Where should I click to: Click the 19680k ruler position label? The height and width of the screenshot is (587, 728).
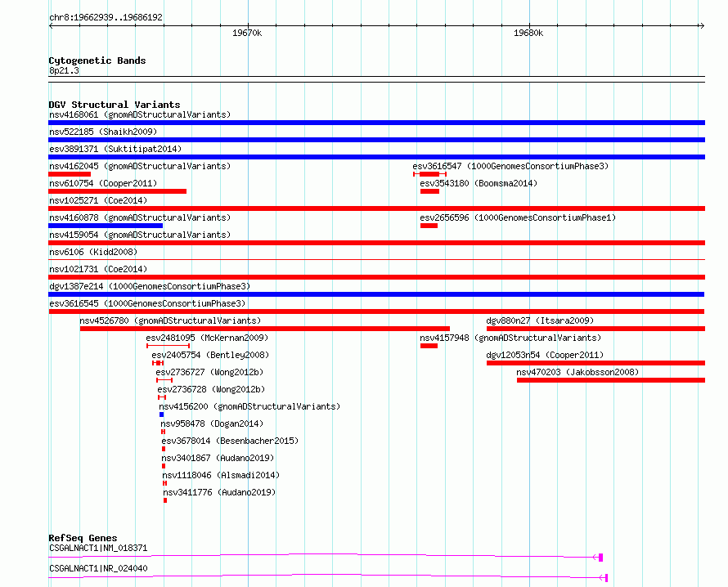[x=528, y=33]
